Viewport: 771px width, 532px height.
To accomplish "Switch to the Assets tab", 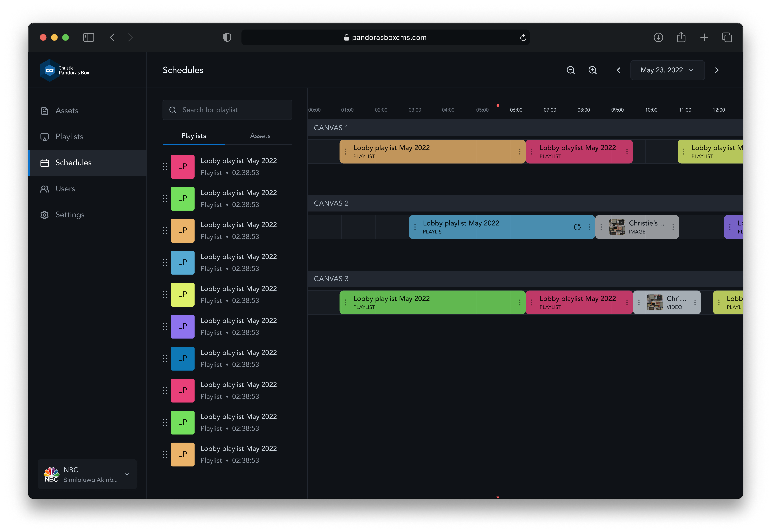I will (x=260, y=136).
